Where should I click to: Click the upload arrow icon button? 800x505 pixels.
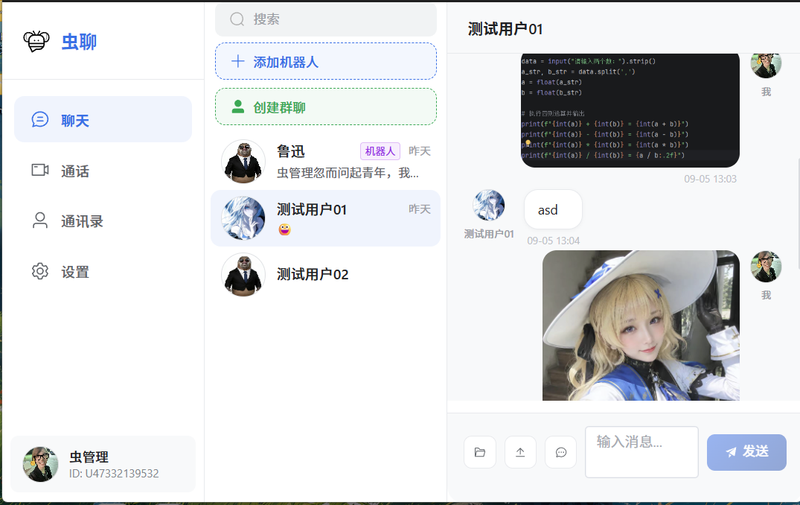(x=520, y=452)
